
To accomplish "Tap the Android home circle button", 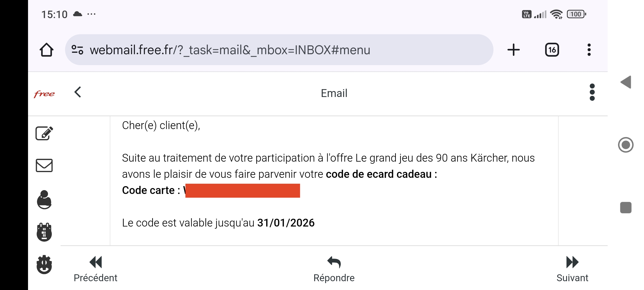I will pos(626,145).
